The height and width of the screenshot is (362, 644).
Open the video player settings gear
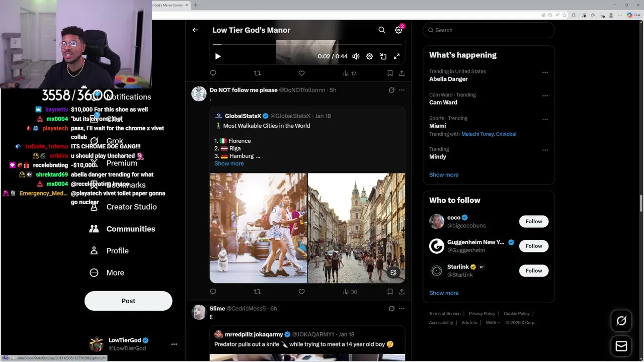(369, 56)
